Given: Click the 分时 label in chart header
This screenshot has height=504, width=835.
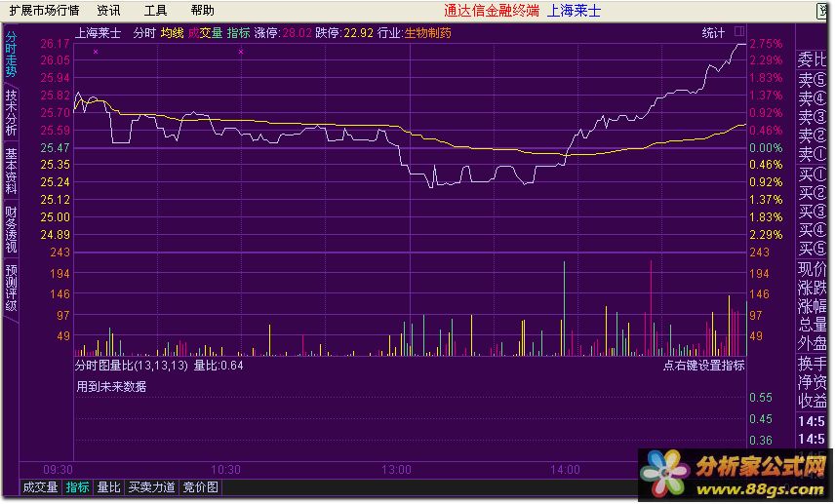Looking at the screenshot, I should click(144, 33).
